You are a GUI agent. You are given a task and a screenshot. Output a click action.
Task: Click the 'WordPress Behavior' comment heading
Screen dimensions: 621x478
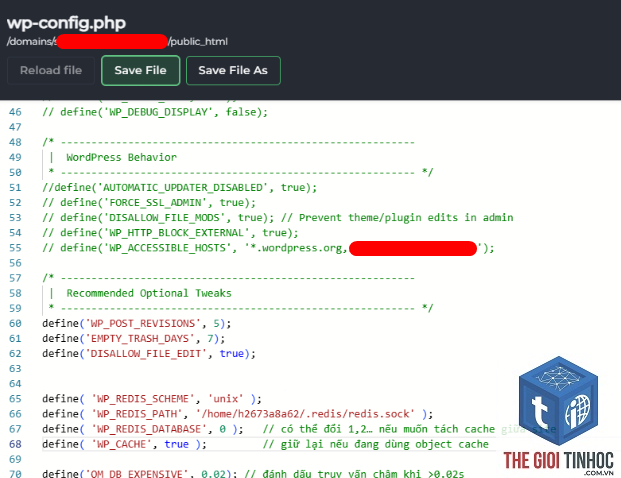[x=121, y=157]
